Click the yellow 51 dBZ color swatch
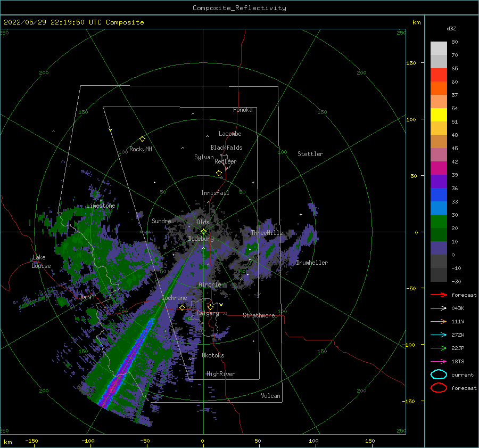This screenshot has width=479, height=448. pos(439,115)
